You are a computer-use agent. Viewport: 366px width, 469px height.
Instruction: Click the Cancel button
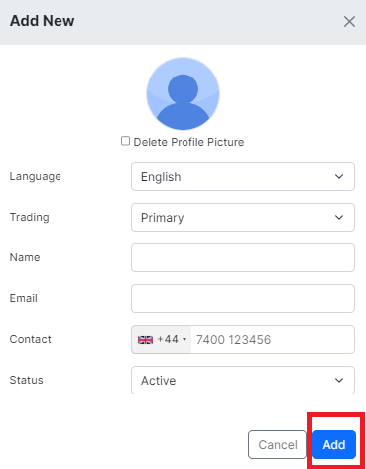277,444
